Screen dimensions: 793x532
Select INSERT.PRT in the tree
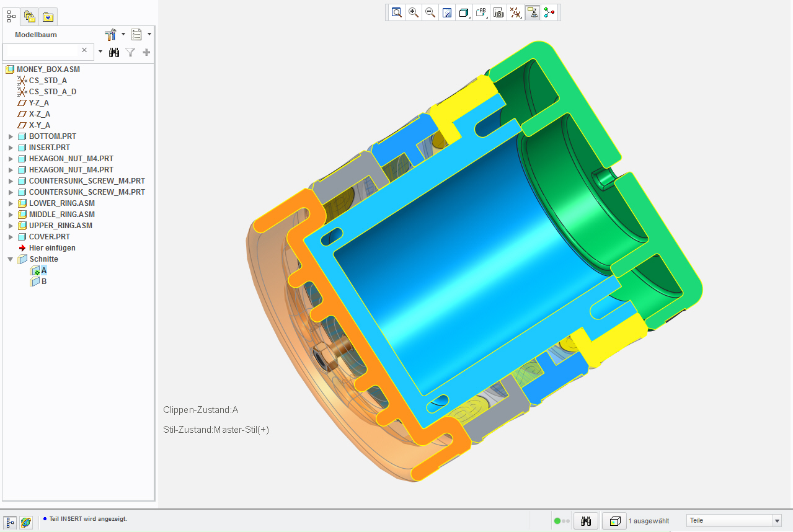pos(50,148)
